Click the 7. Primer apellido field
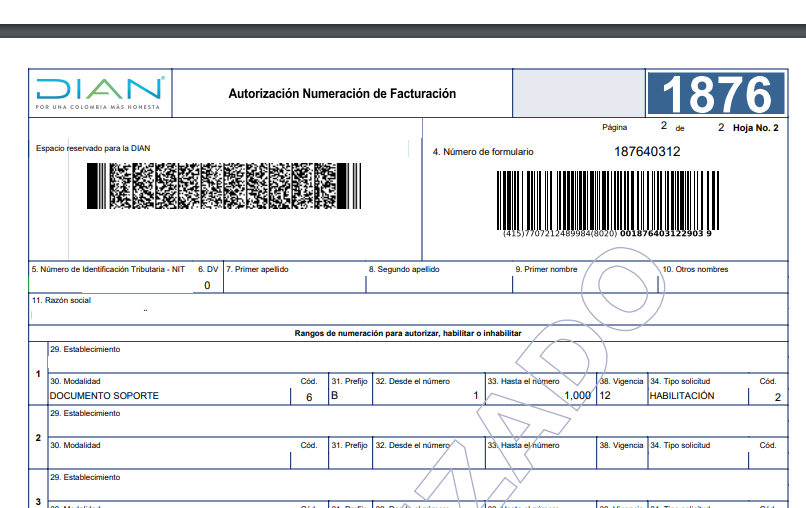This screenshot has height=508, width=806. tap(295, 278)
